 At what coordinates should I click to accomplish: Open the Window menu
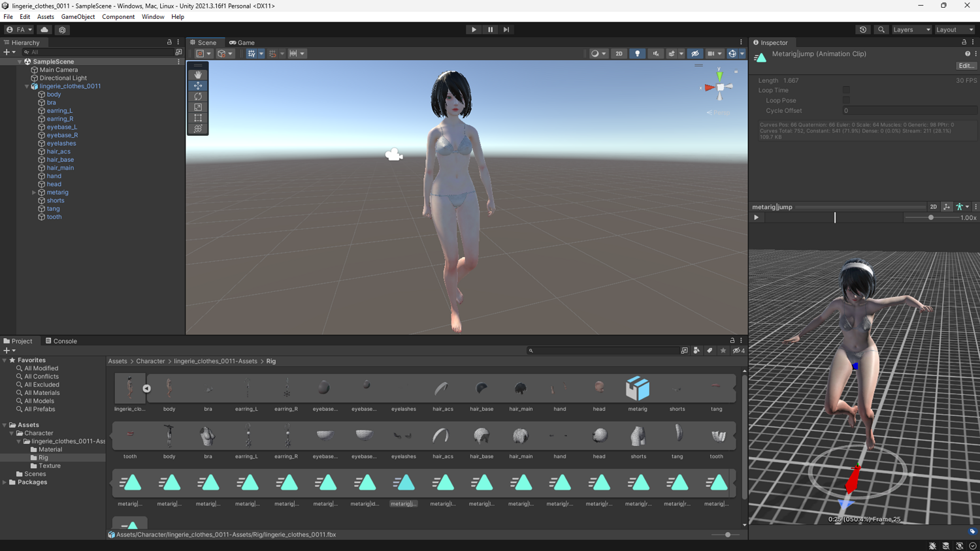coord(153,17)
